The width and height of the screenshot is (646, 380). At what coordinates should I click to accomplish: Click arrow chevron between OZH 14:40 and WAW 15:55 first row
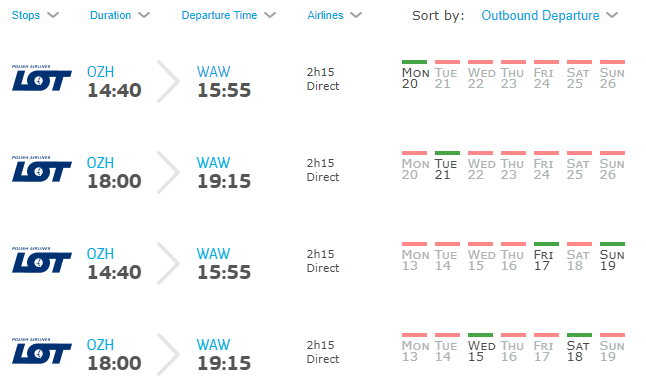168,81
